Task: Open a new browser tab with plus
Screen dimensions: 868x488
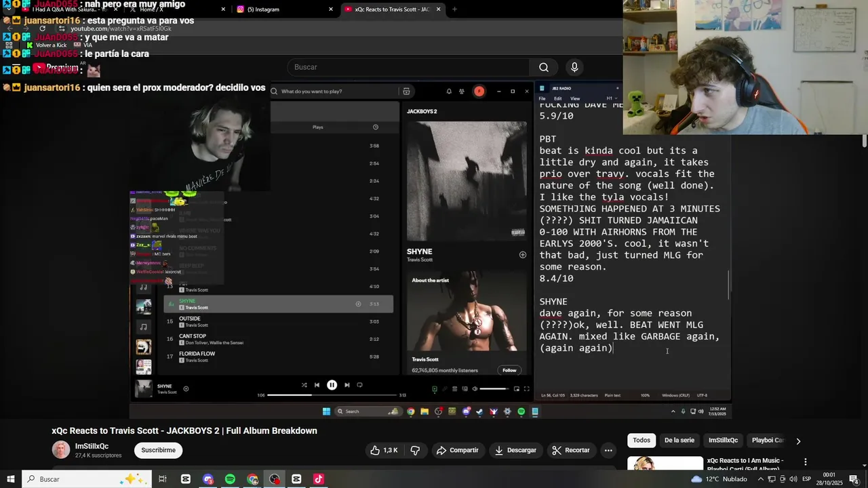Action: (454, 9)
